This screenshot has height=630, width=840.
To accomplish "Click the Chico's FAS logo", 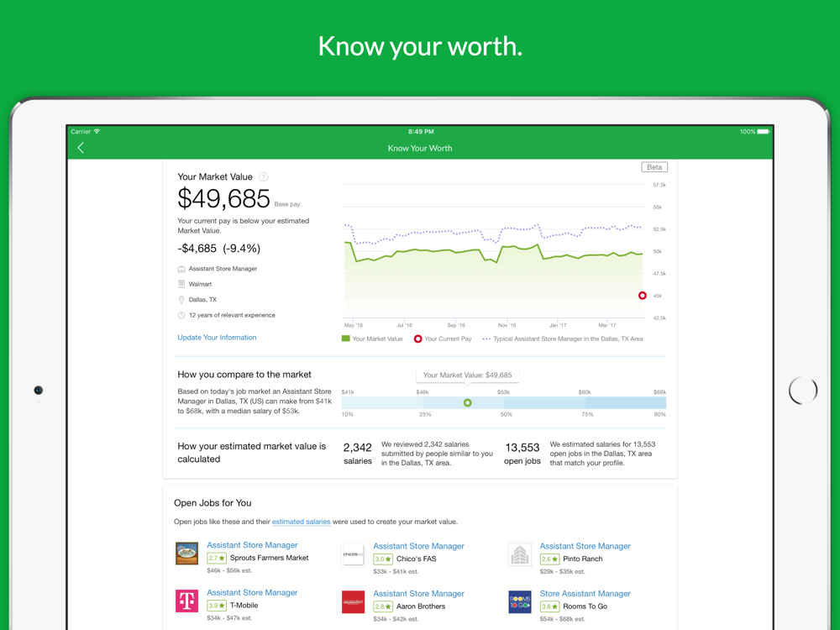I will tap(353, 554).
